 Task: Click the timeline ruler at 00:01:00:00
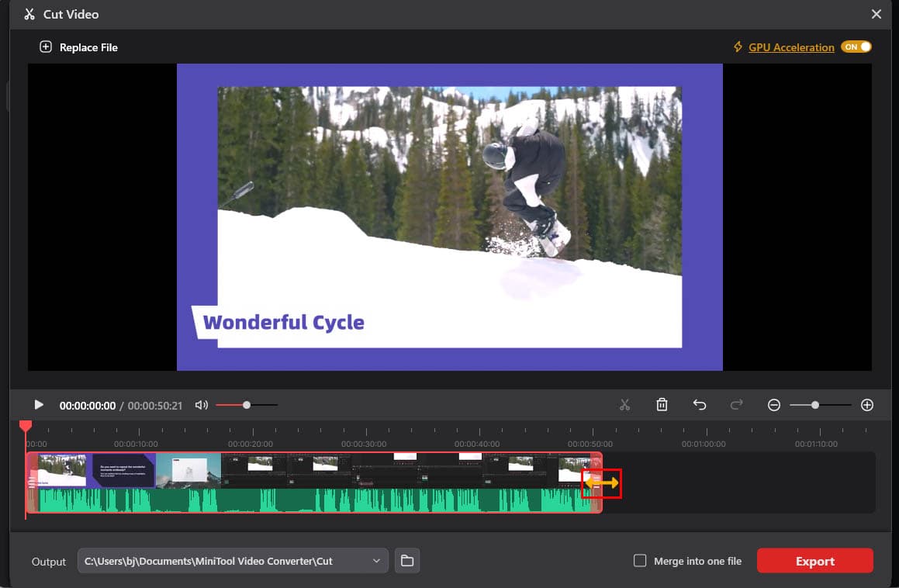[704, 444]
